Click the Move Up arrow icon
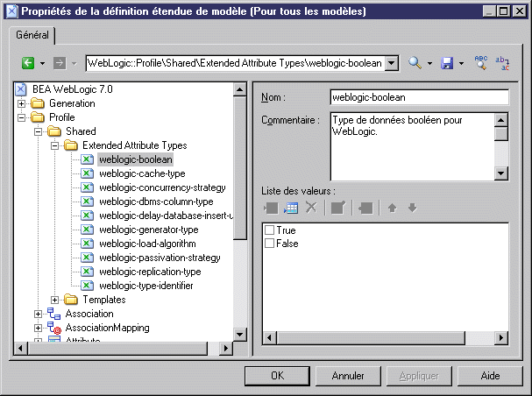This screenshot has width=532, height=396. [393, 208]
